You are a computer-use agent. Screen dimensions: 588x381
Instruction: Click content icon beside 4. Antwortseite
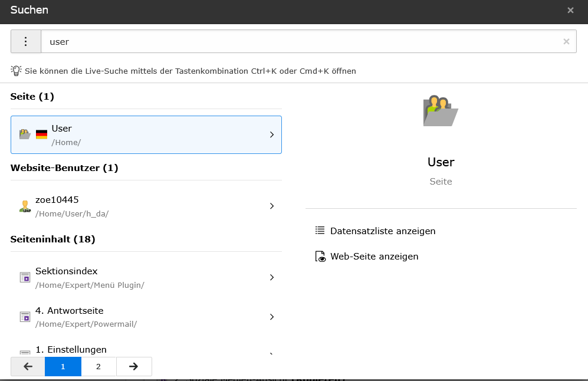pyautogui.click(x=25, y=317)
